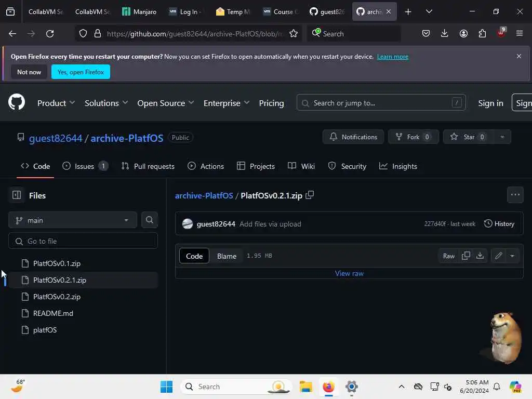Image resolution: width=532 pixels, height=399 pixels.
Task: Click the Raw button
Action: (x=448, y=256)
